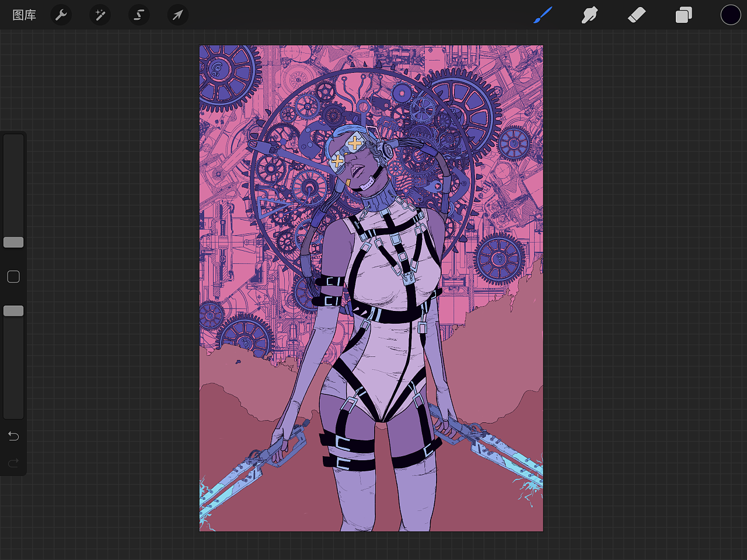Viewport: 747px width, 560px height.
Task: Select the Brush paint tool
Action: [543, 15]
